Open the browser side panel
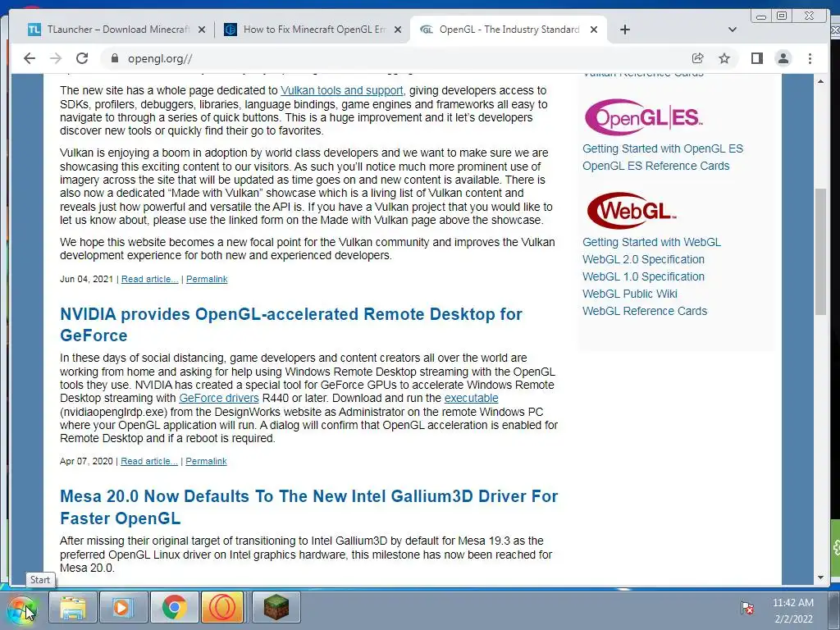Viewport: 840px width, 630px height. click(x=757, y=58)
